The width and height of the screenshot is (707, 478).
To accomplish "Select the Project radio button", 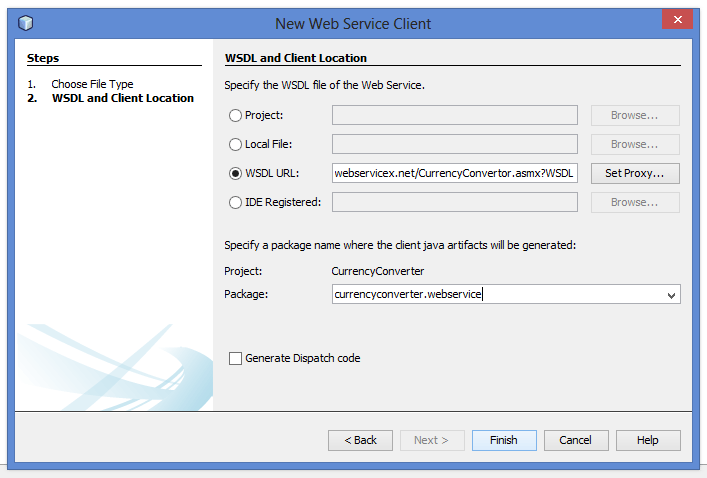I will pyautogui.click(x=236, y=116).
